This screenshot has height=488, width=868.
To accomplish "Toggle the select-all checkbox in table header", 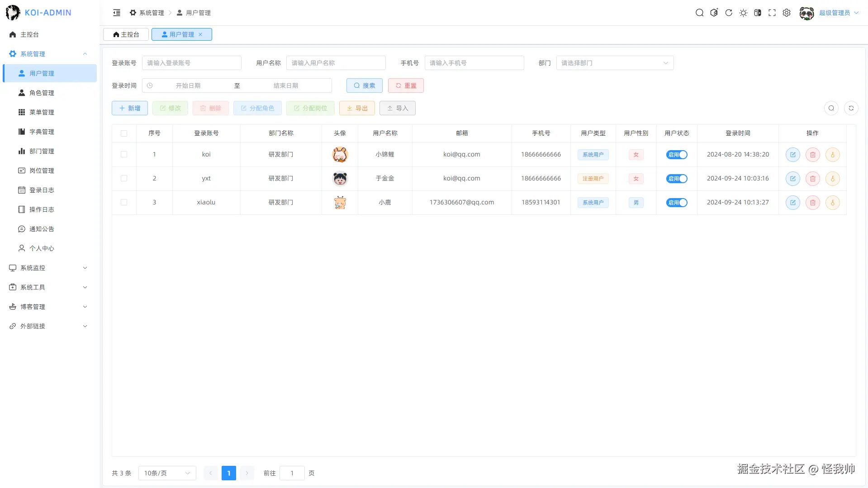I will pyautogui.click(x=124, y=133).
